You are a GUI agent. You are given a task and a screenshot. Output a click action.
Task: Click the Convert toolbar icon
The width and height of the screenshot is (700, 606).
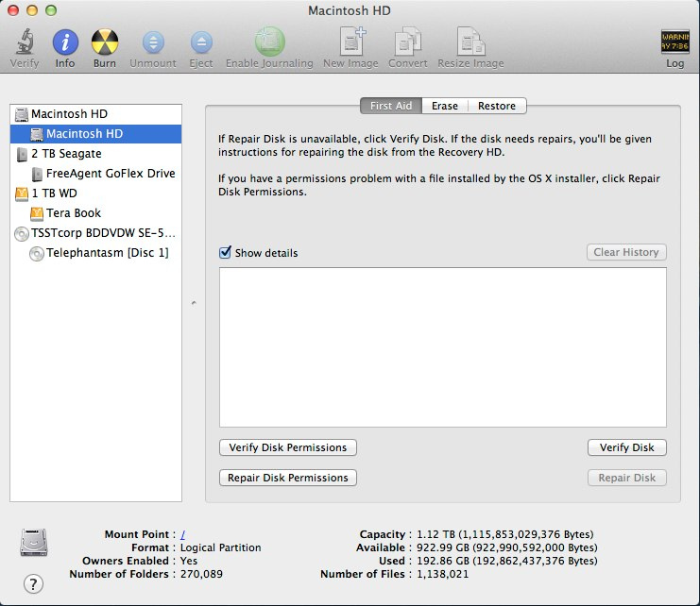click(407, 42)
